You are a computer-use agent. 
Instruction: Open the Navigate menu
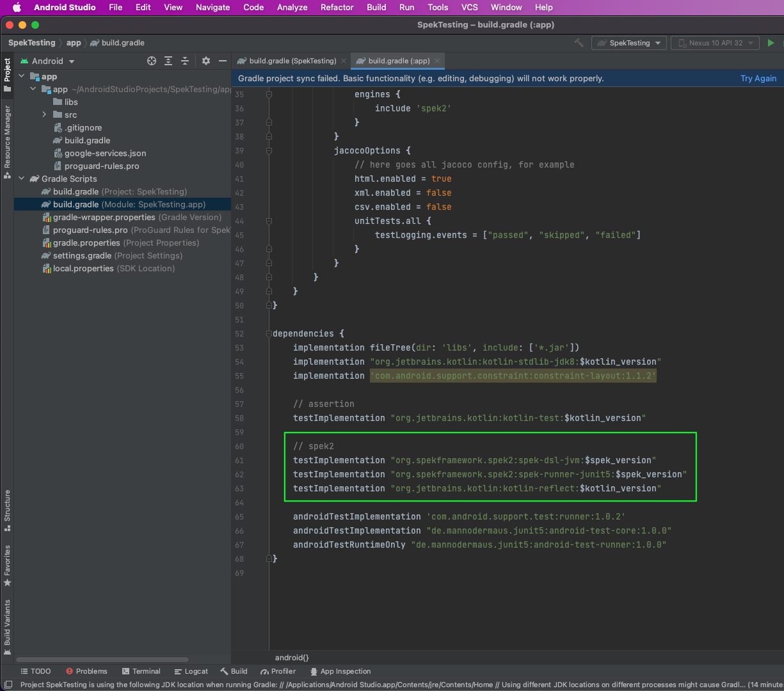[212, 7]
